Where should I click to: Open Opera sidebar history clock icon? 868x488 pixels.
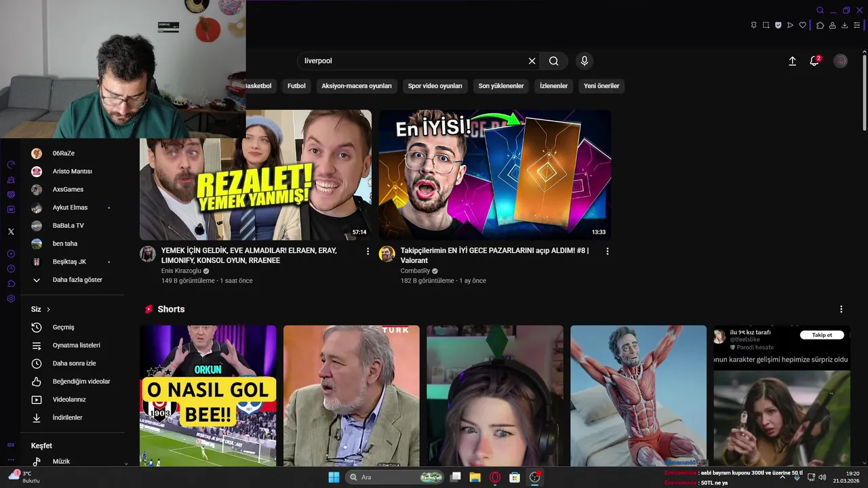tap(11, 269)
